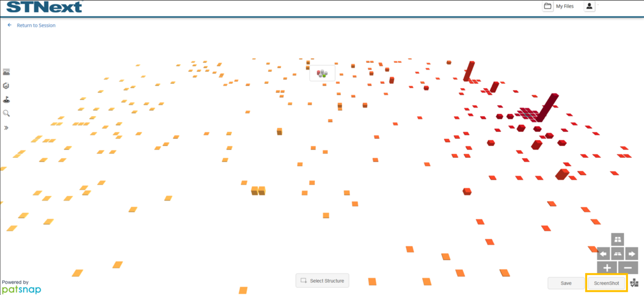This screenshot has height=295, width=644.
Task: Go back via Return to Session link
Action: click(36, 25)
